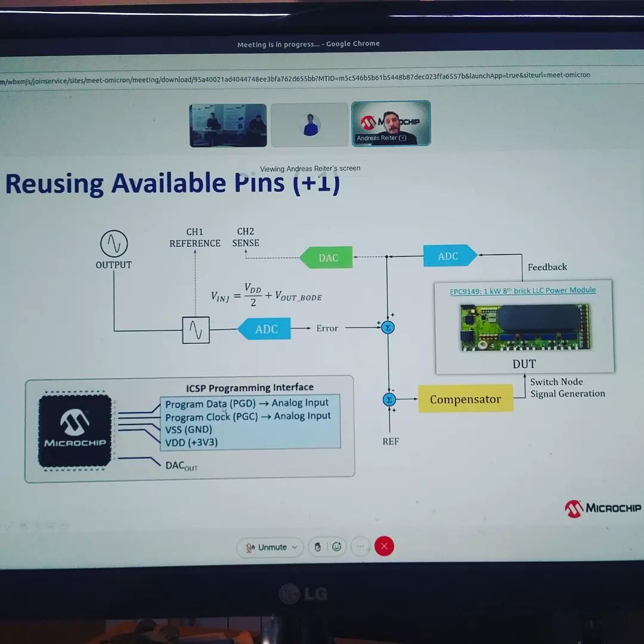
Task: Click the sine wave OUTPUT symbol
Action: coord(113,243)
